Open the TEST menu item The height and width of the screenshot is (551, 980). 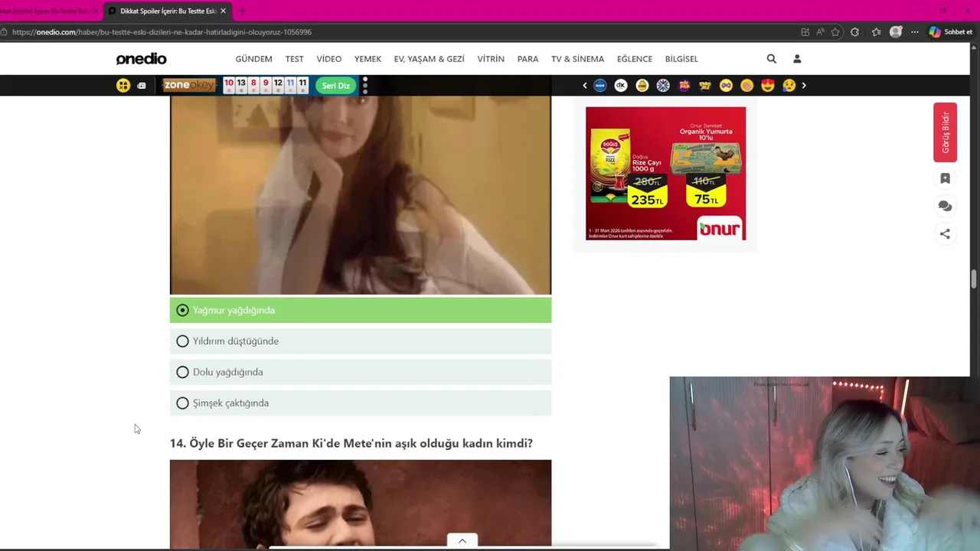pyautogui.click(x=294, y=59)
